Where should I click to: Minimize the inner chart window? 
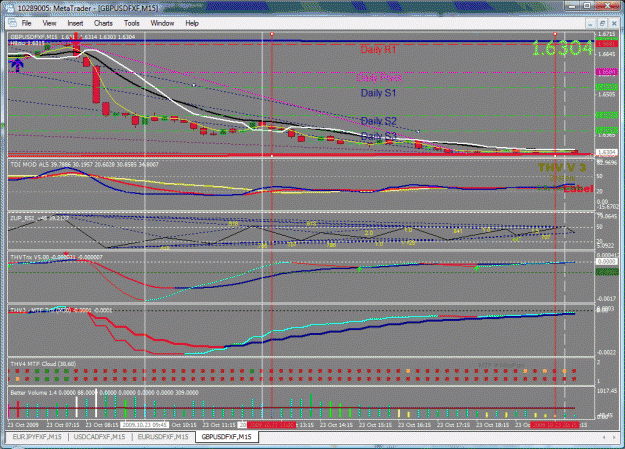pyautogui.click(x=591, y=24)
